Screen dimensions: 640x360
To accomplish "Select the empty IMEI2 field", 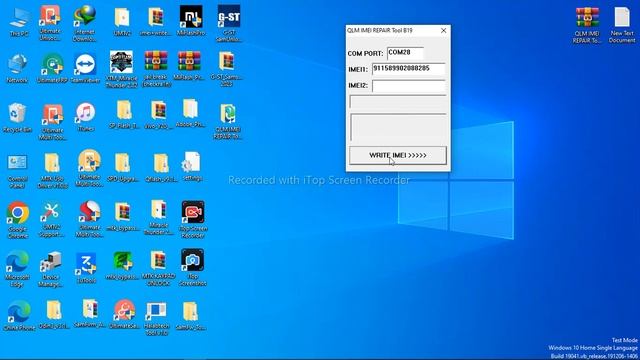I will tap(409, 86).
